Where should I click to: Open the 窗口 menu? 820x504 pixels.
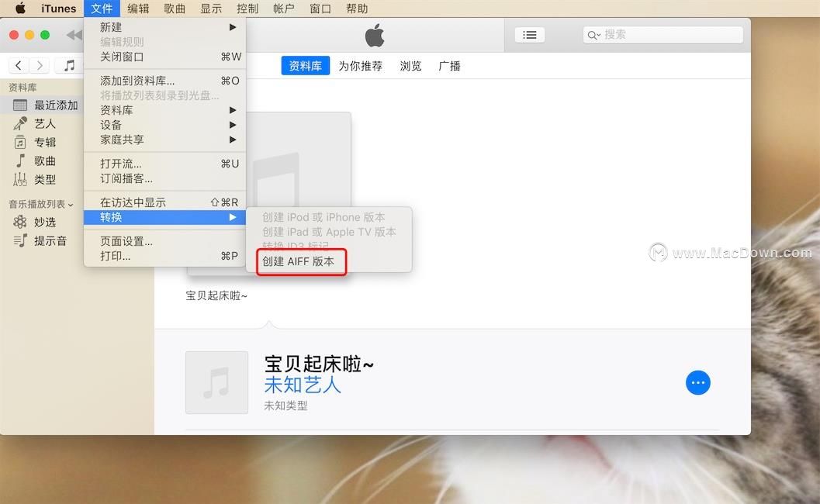[x=320, y=9]
